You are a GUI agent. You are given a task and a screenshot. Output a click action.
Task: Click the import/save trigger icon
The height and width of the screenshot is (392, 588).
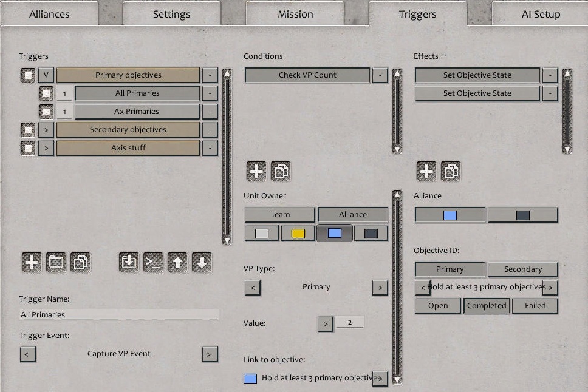click(x=128, y=262)
